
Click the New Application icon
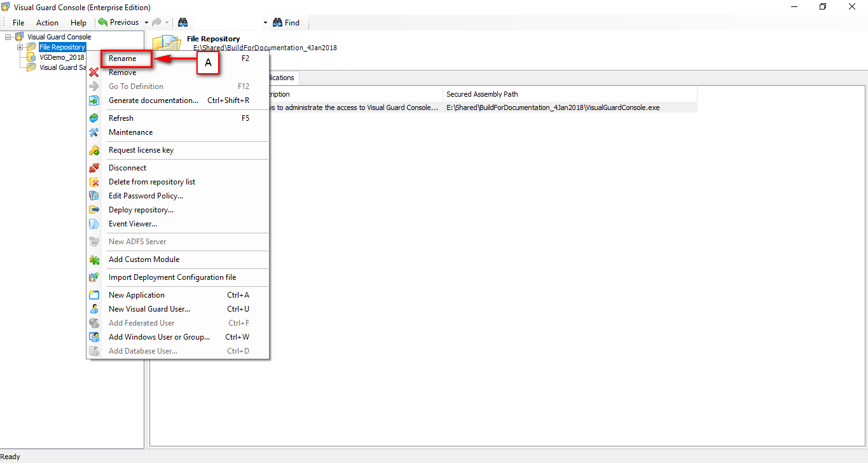(94, 294)
